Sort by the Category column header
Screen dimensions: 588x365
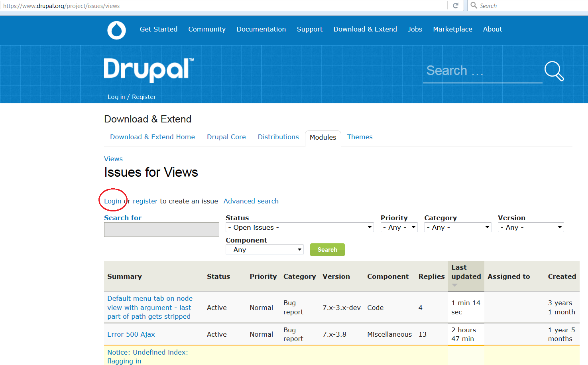[x=299, y=276]
